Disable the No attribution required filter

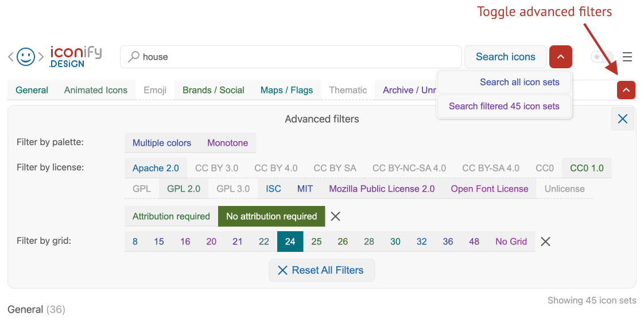[271, 216]
